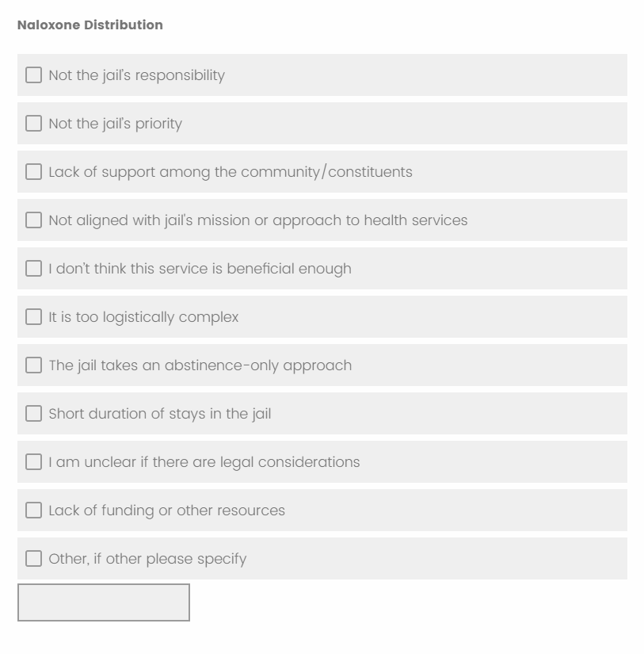Click the 'Not the jail's priority' label text
The image size is (644, 654).
coord(115,124)
